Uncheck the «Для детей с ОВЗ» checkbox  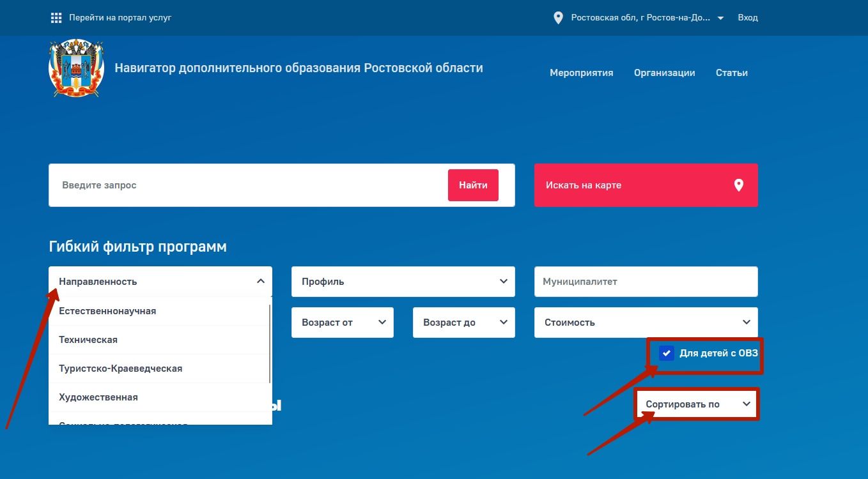(x=667, y=353)
